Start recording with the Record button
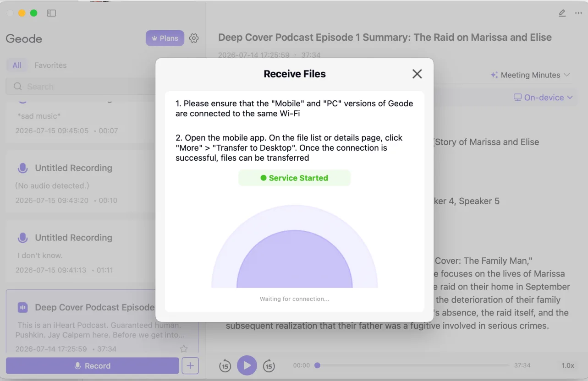 coord(92,365)
